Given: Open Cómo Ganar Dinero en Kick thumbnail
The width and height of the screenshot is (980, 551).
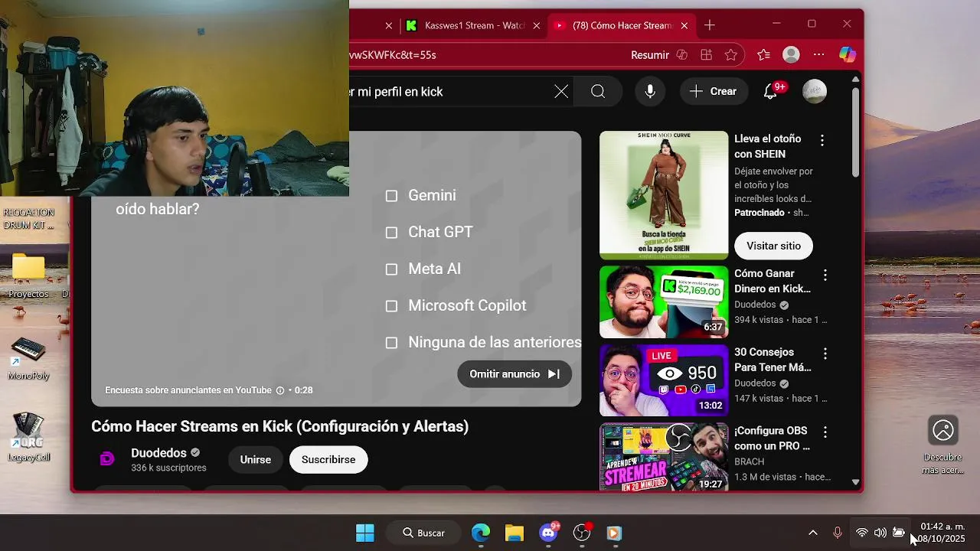Looking at the screenshot, I should coord(664,302).
